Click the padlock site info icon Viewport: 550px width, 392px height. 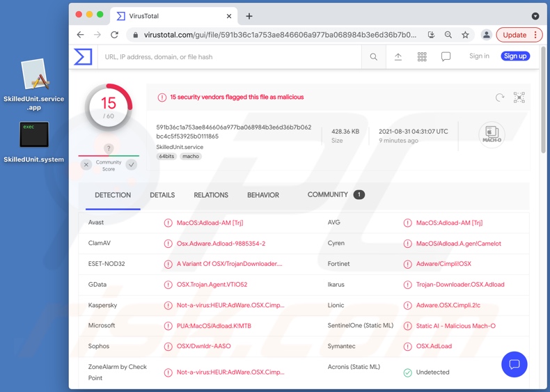click(x=135, y=35)
